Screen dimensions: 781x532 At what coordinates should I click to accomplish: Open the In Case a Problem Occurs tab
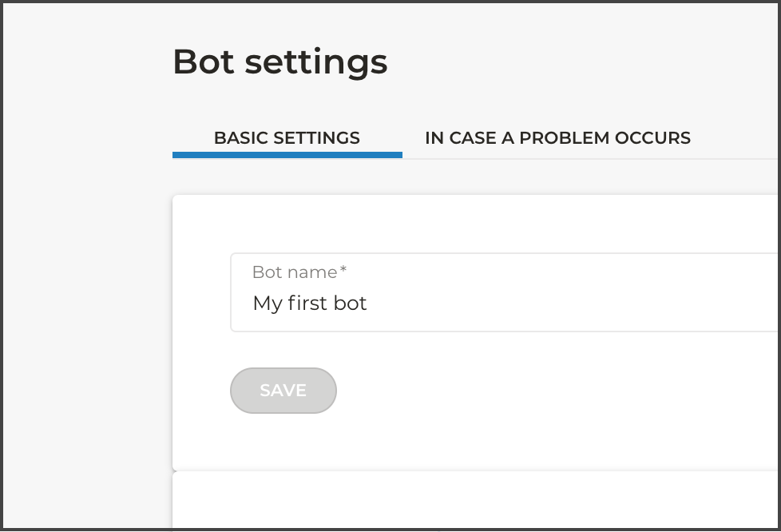pos(557,137)
